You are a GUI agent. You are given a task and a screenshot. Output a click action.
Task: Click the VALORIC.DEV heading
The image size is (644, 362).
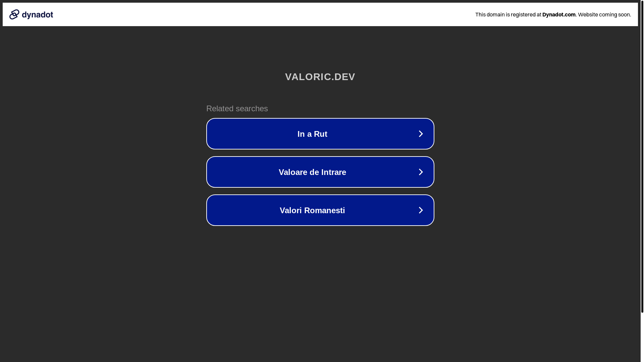[x=320, y=77]
